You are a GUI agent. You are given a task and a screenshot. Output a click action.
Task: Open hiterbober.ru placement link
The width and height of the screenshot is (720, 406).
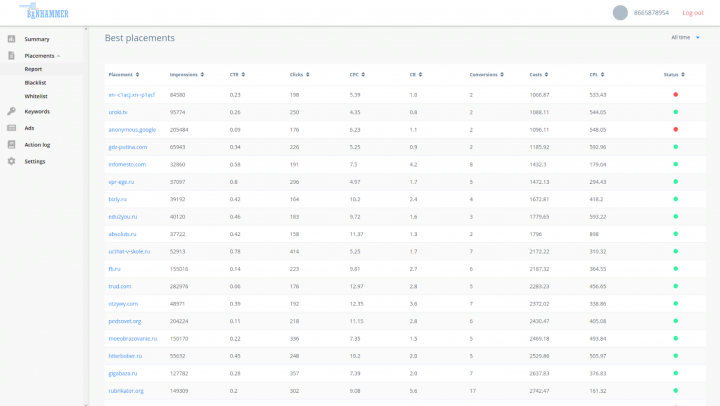pos(125,356)
